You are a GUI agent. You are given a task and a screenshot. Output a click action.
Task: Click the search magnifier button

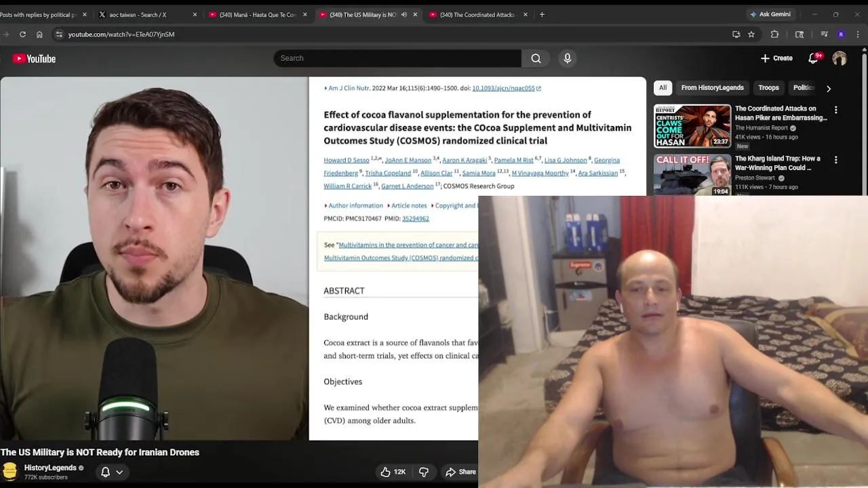pos(536,58)
